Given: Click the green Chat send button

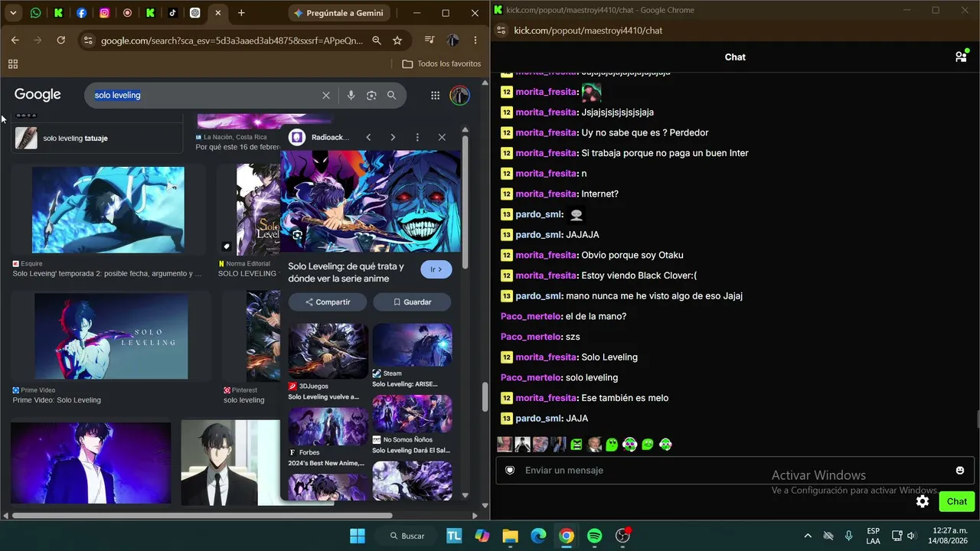Looking at the screenshot, I should coord(957,502).
